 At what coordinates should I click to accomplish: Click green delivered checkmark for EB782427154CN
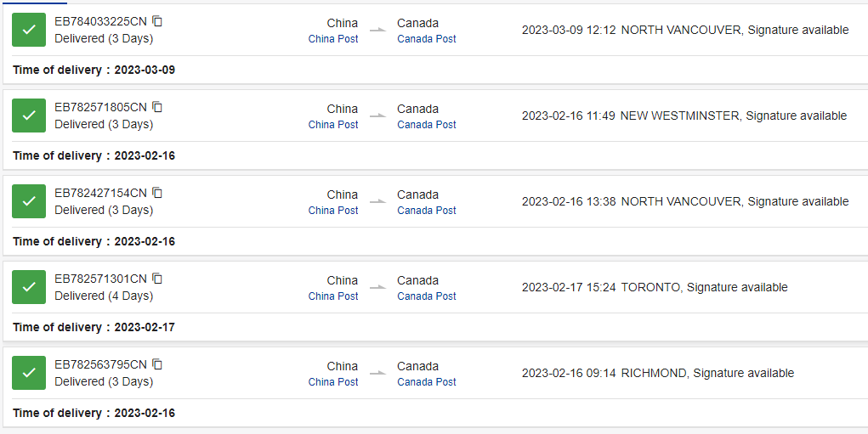pyautogui.click(x=29, y=201)
